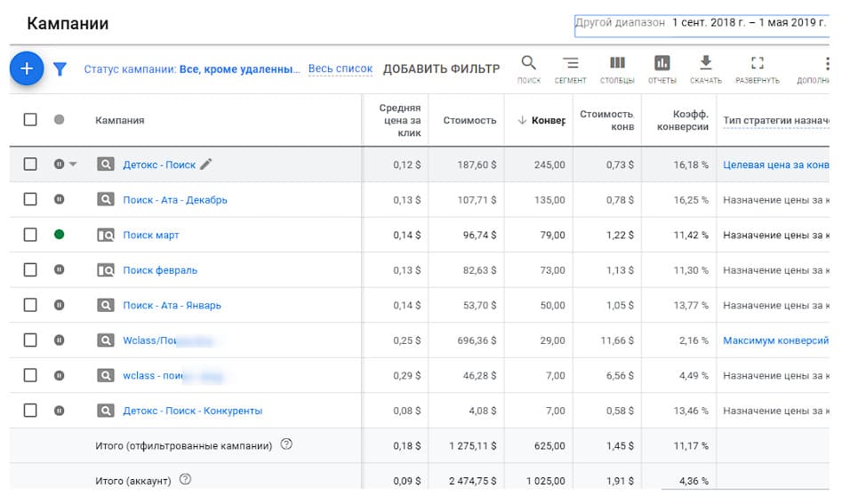Check the box for Детокс - Поиск - Конкуренты
The width and height of the screenshot is (842, 504).
click(30, 411)
